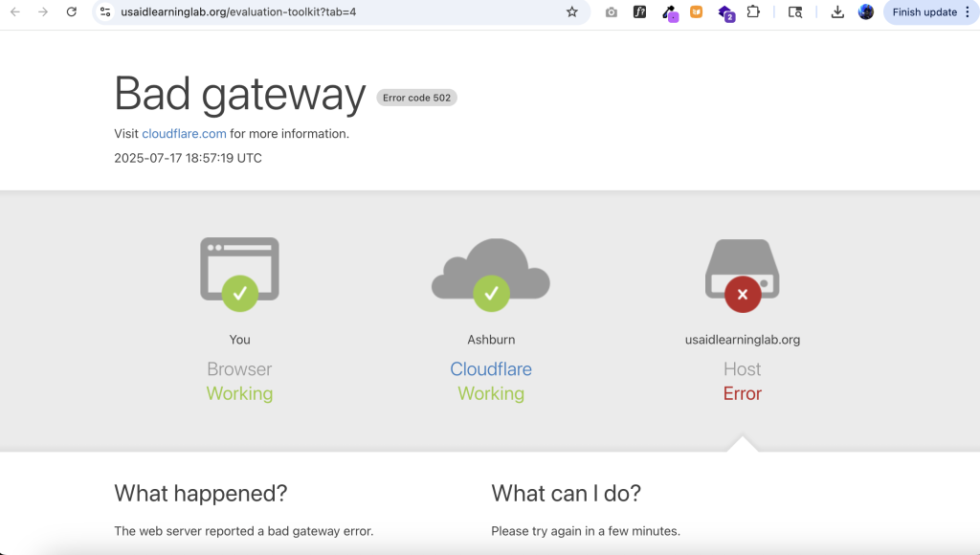This screenshot has height=555, width=980.
Task: Go forward to the next page
Action: [x=43, y=11]
